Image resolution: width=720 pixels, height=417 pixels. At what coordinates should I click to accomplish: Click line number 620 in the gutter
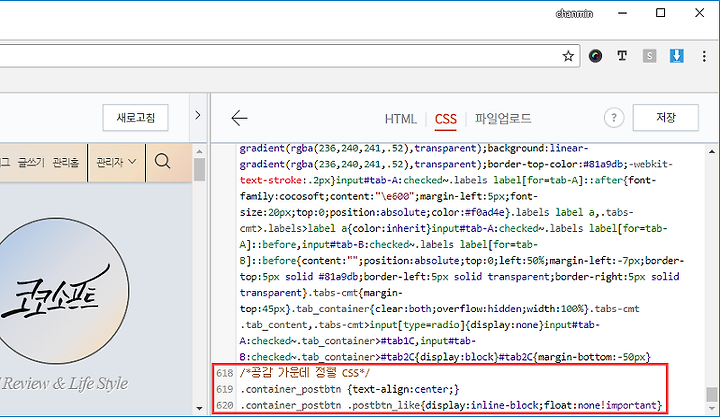pyautogui.click(x=225, y=405)
